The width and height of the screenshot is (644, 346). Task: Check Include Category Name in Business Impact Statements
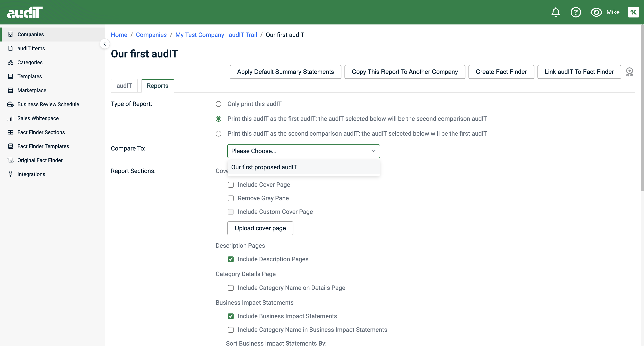231,330
